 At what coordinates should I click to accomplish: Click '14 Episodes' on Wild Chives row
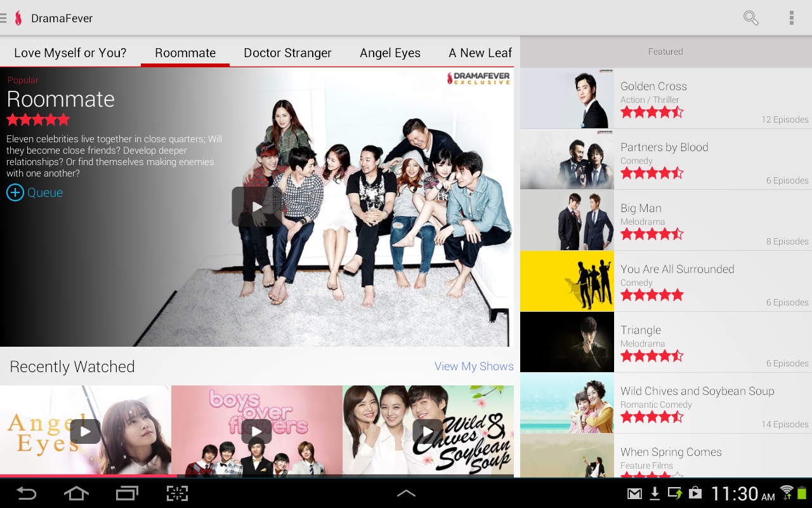point(785,424)
